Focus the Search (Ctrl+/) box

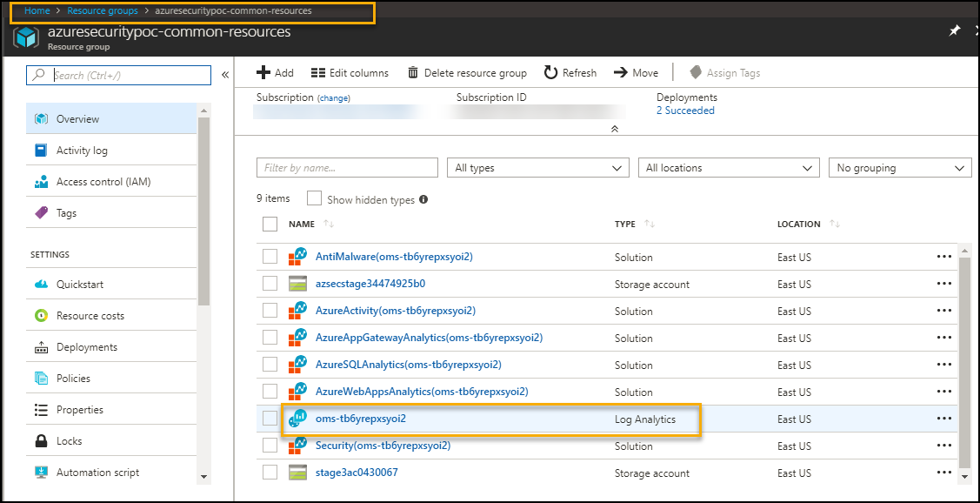(119, 75)
